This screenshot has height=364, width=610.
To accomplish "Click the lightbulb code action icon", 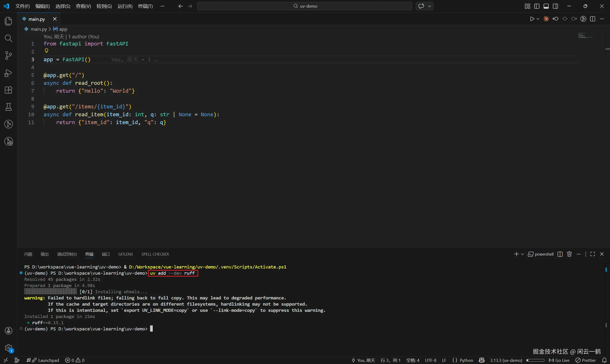I will (46, 51).
